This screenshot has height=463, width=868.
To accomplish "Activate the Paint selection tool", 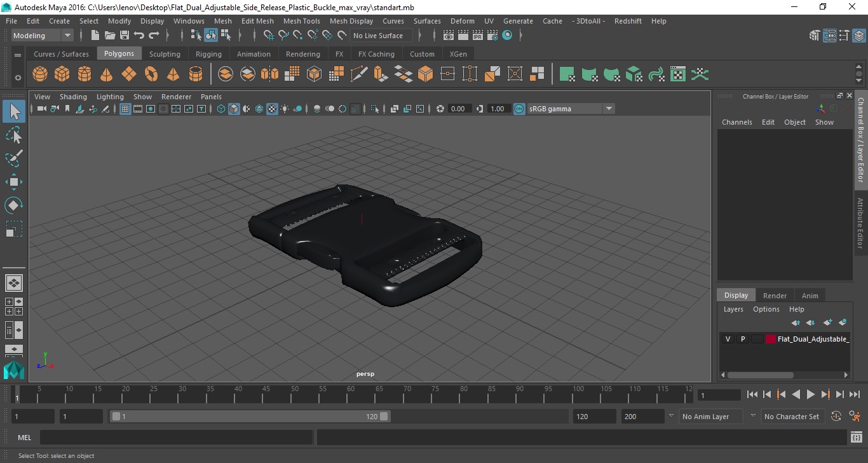I will click(x=14, y=158).
